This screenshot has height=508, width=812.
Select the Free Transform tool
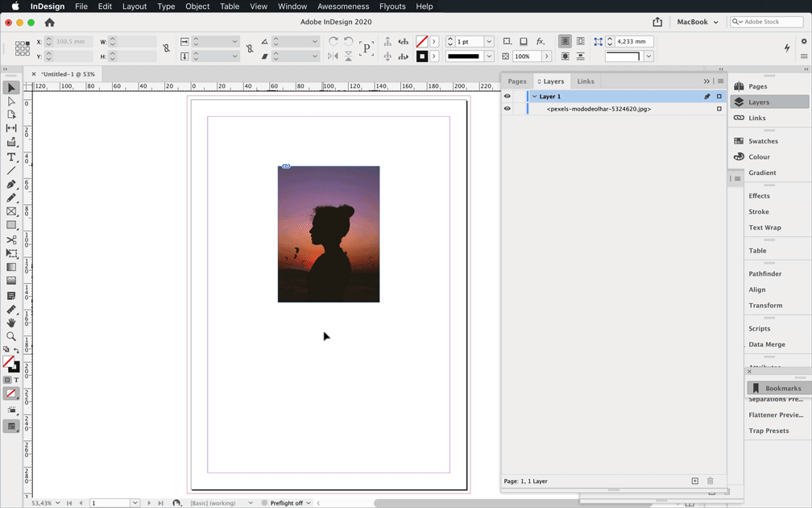tap(11, 253)
